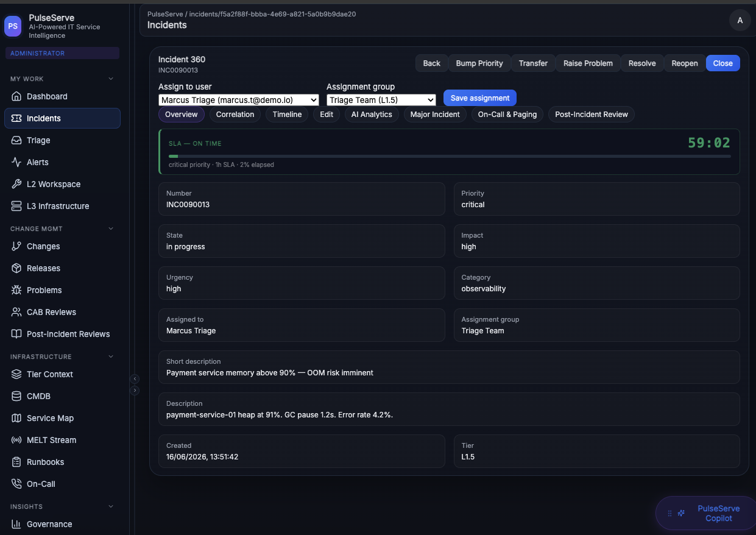Collapse the INFRASTRUCTURE section chevron

[x=111, y=356]
